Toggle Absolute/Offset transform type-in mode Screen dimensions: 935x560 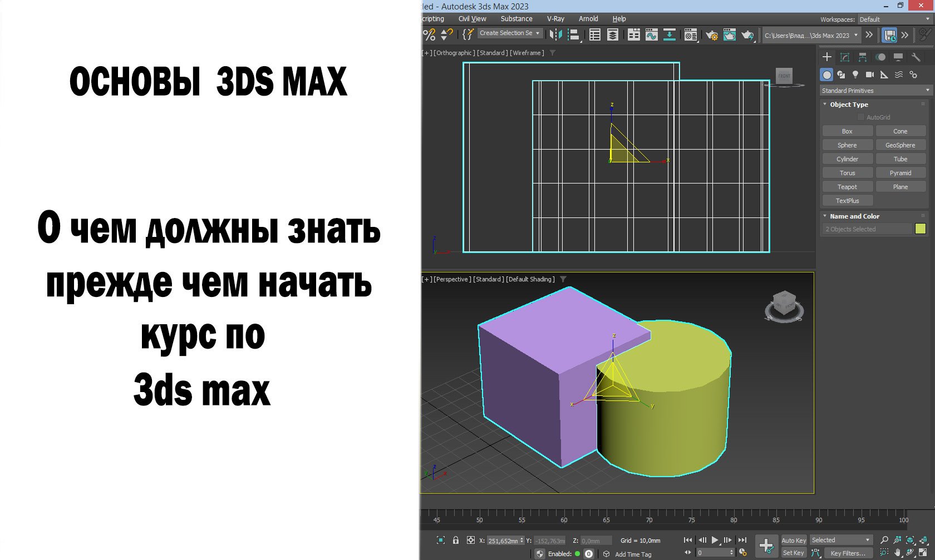(471, 540)
